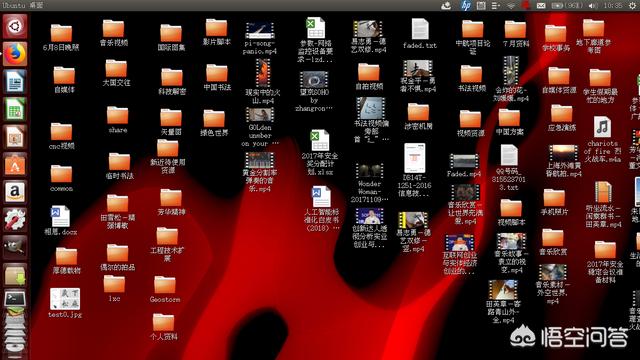Select the 临时书法 folder
The height and width of the screenshot is (360, 640).
pos(119,166)
